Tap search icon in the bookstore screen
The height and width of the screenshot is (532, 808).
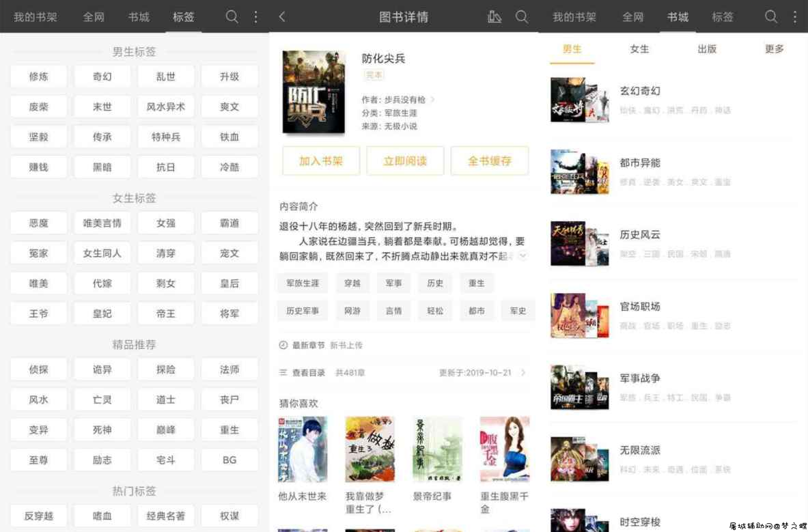[771, 16]
